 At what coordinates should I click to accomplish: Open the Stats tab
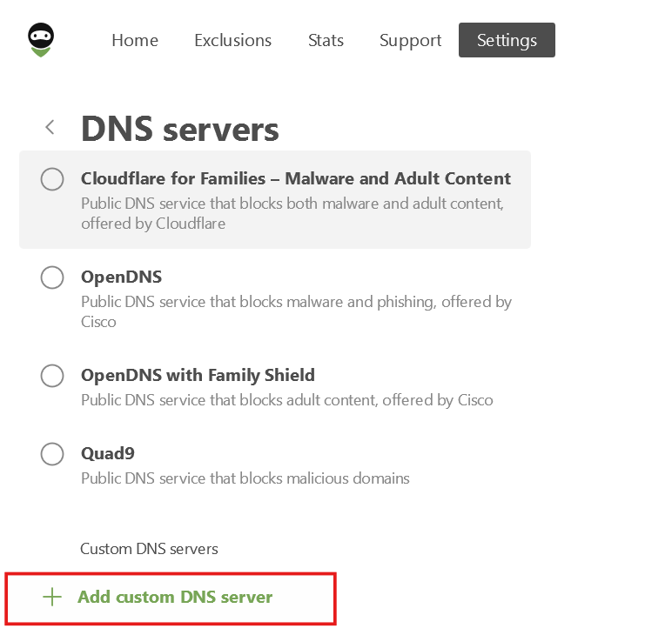326,40
